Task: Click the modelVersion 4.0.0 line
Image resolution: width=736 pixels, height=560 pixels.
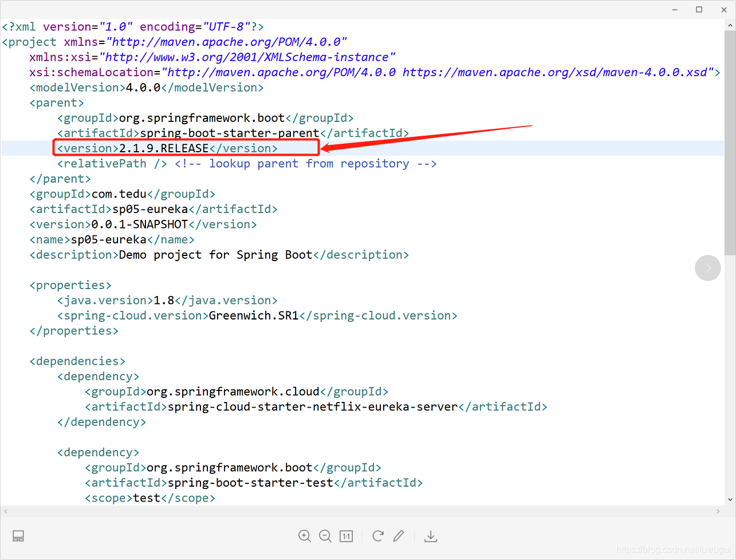Action: [x=147, y=88]
